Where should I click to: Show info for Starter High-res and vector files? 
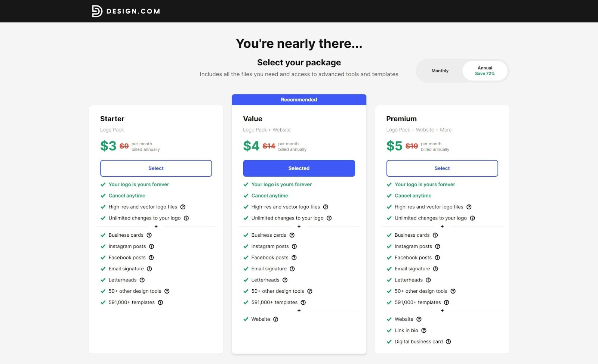pos(183,207)
